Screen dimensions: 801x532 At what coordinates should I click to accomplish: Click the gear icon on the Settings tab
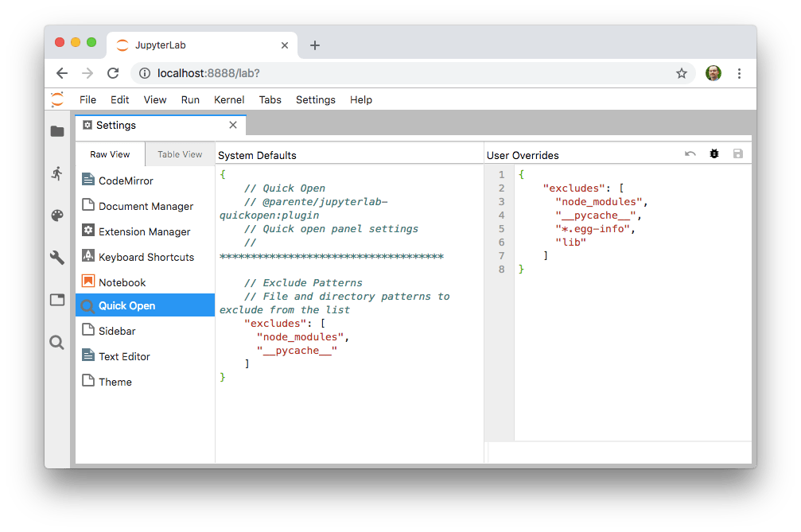pos(87,125)
